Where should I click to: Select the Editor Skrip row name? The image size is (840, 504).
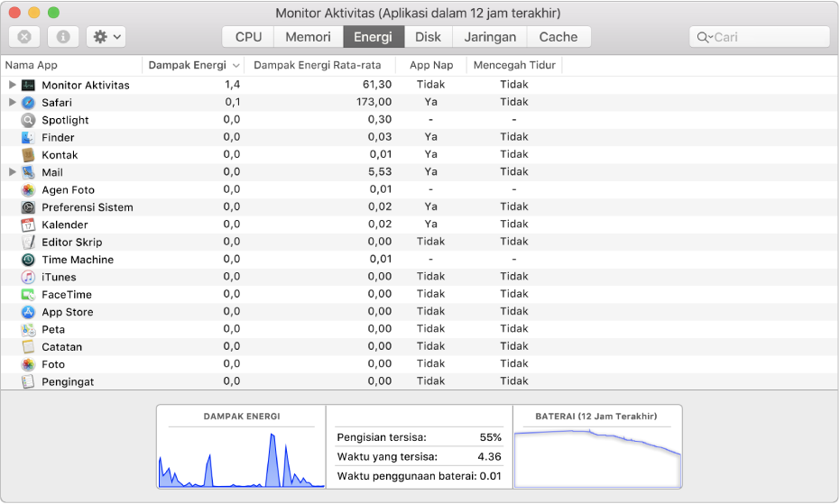pyautogui.click(x=72, y=243)
